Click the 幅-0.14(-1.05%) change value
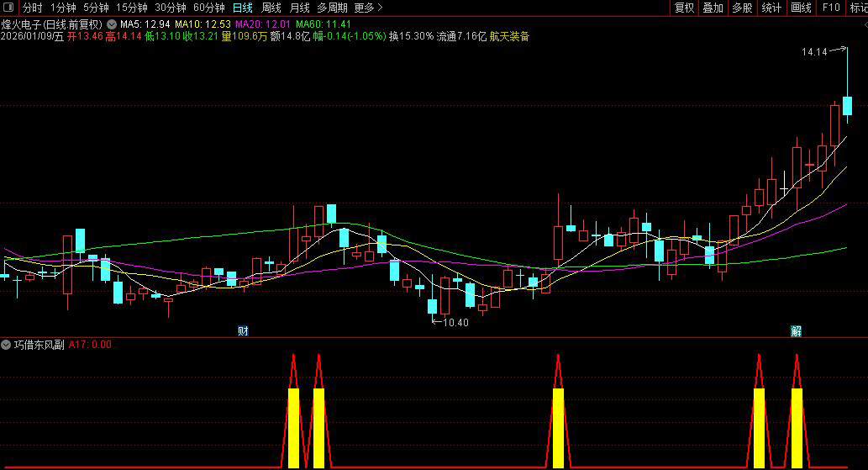The height and width of the screenshot is (470, 868). pyautogui.click(x=350, y=36)
